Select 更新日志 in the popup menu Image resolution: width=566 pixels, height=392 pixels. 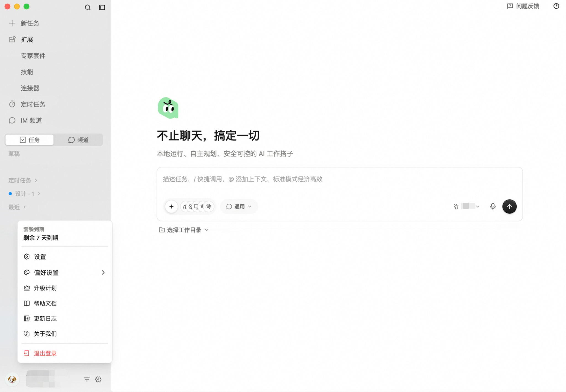pos(65,318)
